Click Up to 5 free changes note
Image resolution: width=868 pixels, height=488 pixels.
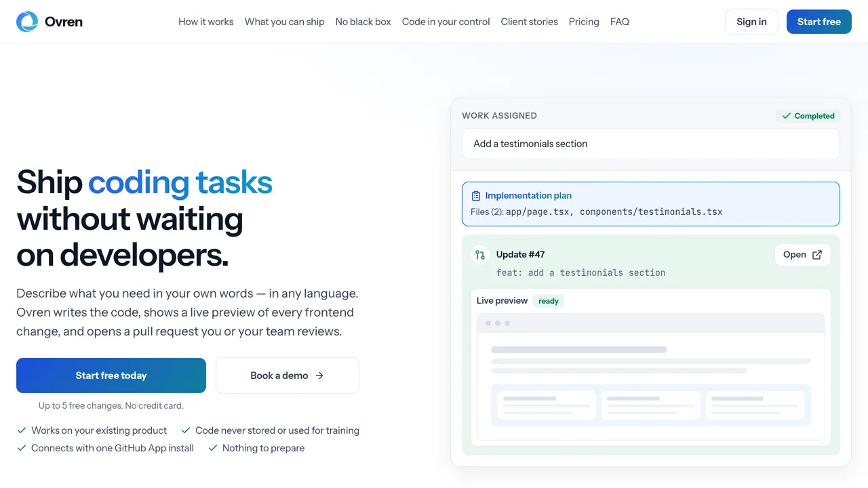click(111, 405)
